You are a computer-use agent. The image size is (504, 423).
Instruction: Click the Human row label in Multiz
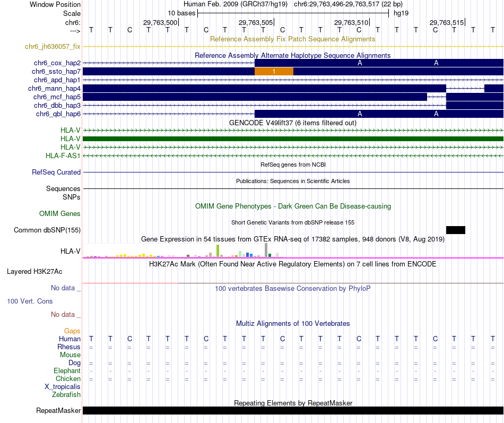click(x=69, y=339)
